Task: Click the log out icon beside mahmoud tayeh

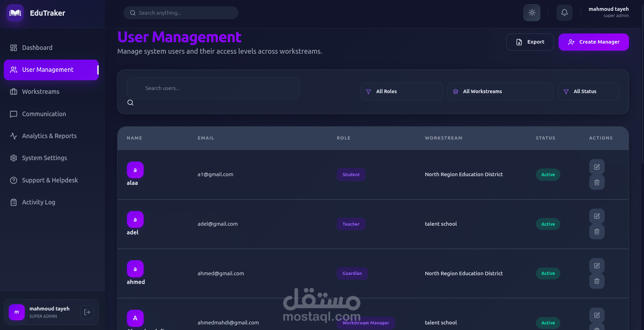Action: [87, 312]
